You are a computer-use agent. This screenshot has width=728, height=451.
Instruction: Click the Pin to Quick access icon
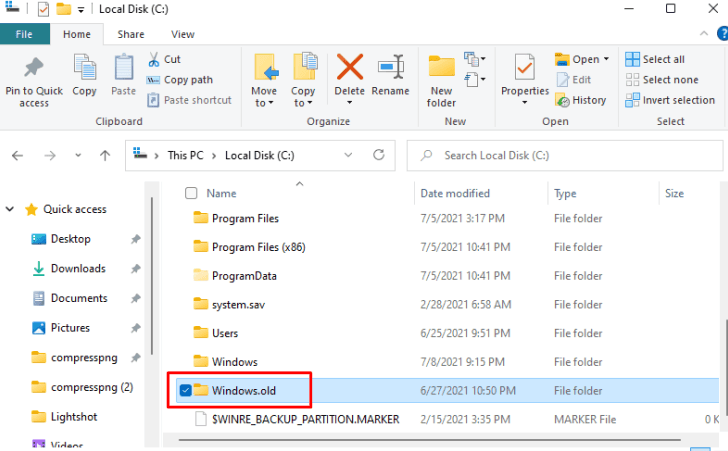pyautogui.click(x=33, y=70)
